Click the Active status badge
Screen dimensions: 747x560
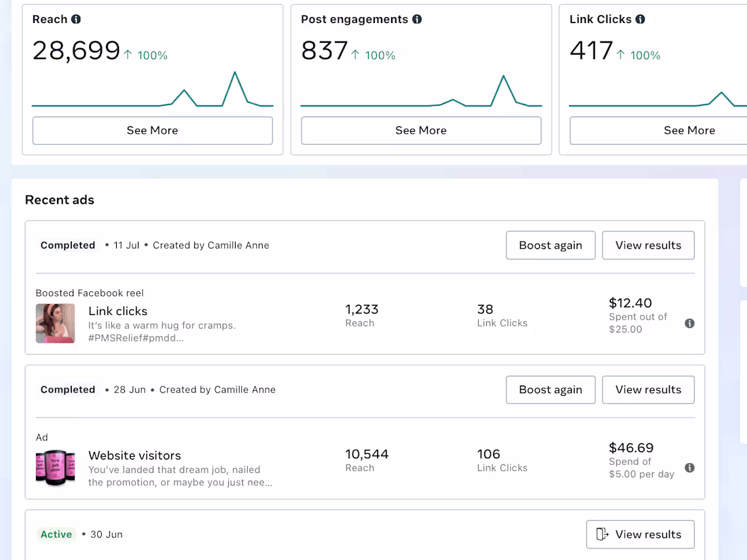[x=56, y=534]
